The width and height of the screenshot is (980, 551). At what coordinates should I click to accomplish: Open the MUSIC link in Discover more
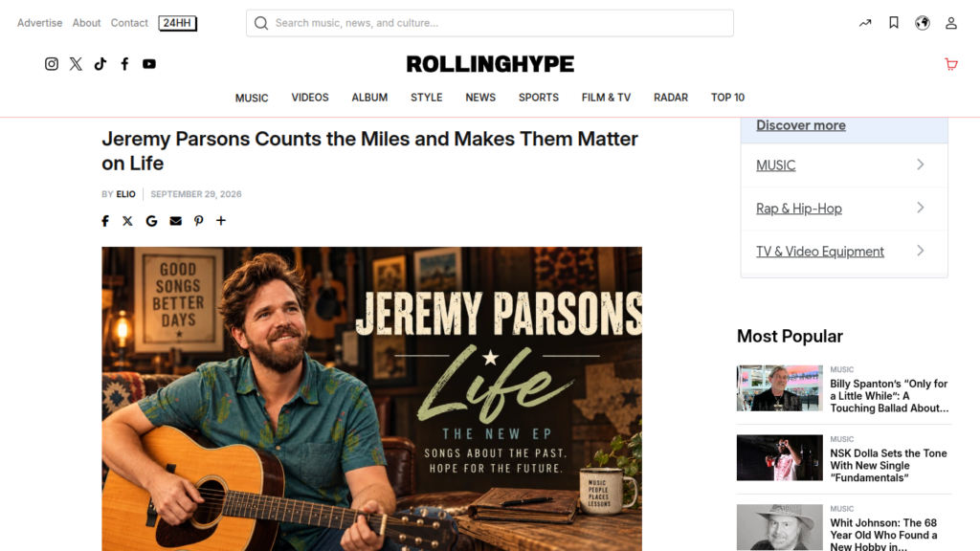[x=775, y=165]
